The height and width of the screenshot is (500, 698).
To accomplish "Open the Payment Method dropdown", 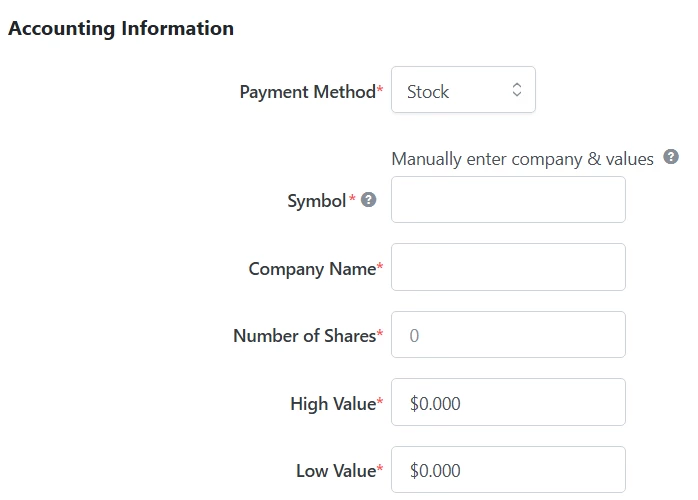I will [x=463, y=90].
